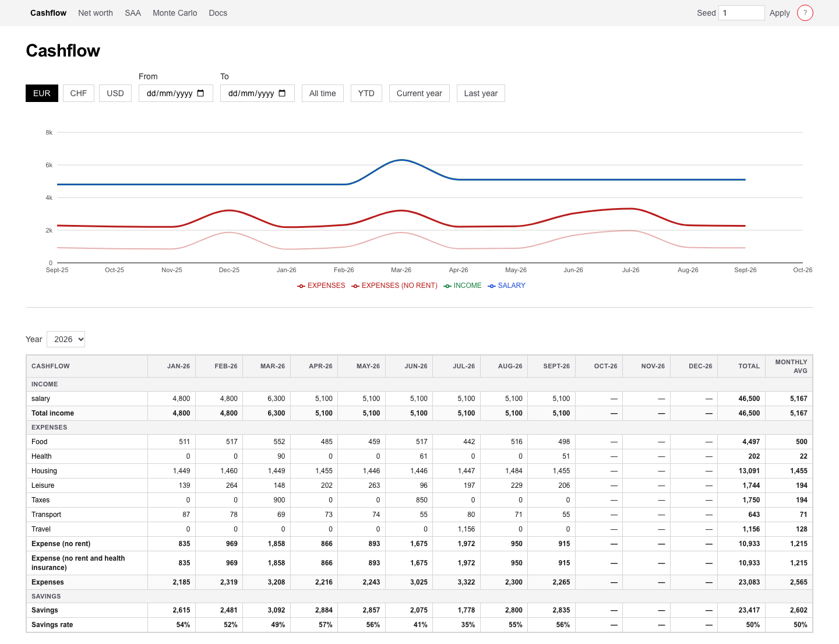839x644 pixels.
Task: Switch currency to USD
Action: [x=115, y=93]
